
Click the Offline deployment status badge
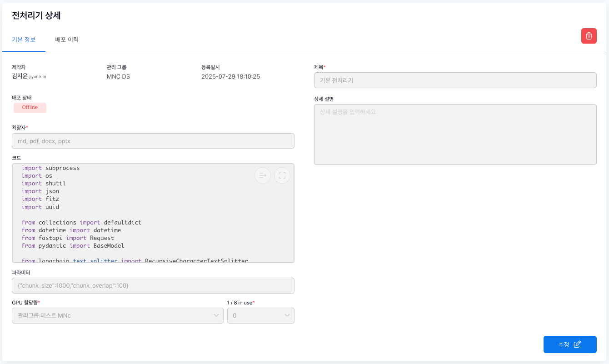tap(30, 107)
